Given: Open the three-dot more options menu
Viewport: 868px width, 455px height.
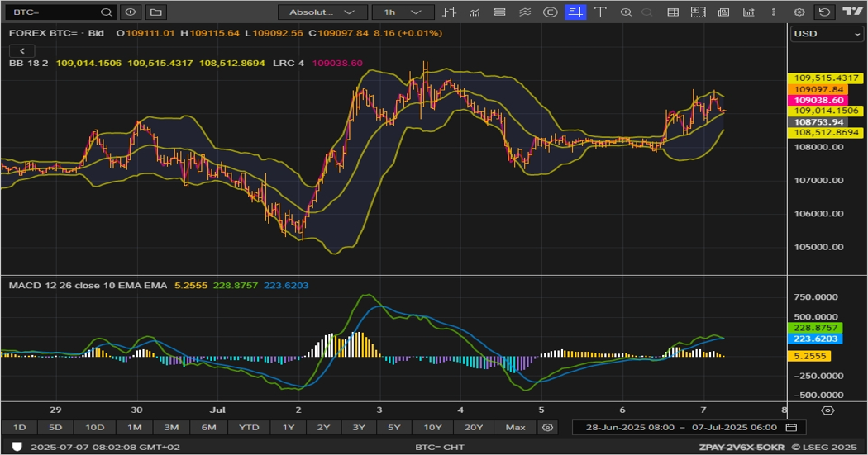Looking at the screenshot, I should [x=773, y=12].
